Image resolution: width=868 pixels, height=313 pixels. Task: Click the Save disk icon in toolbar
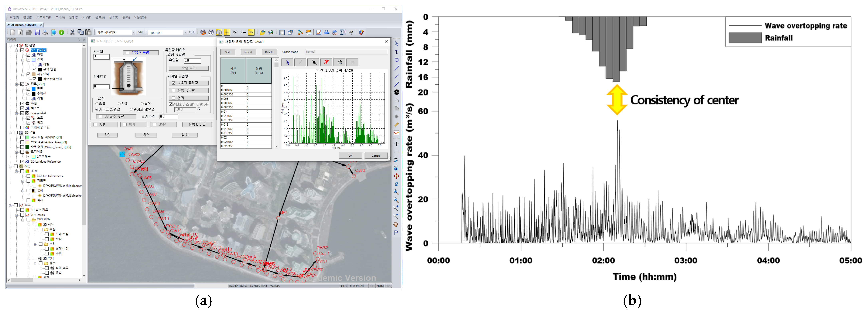pos(37,32)
